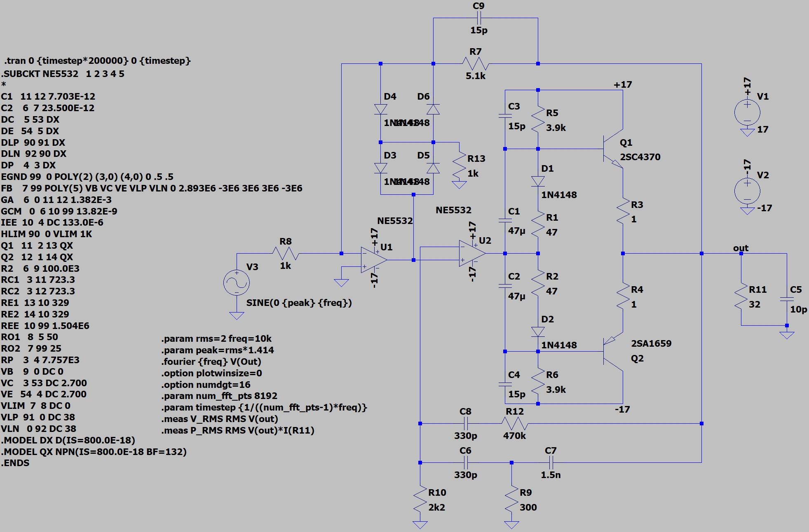
Task: Select the C9 15p capacitor symbol
Action: click(478, 18)
